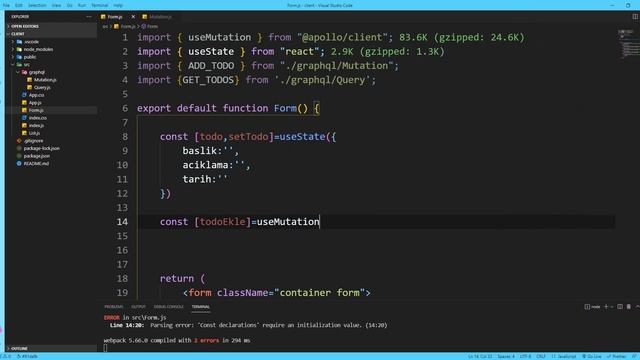Click the Form symbol breadcrumb
The width and height of the screenshot is (640, 360).
tap(150, 27)
